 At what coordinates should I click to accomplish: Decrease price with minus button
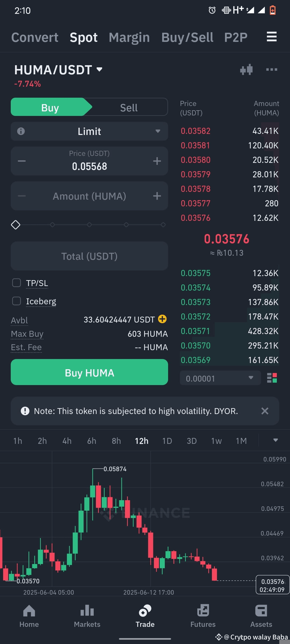(22, 161)
